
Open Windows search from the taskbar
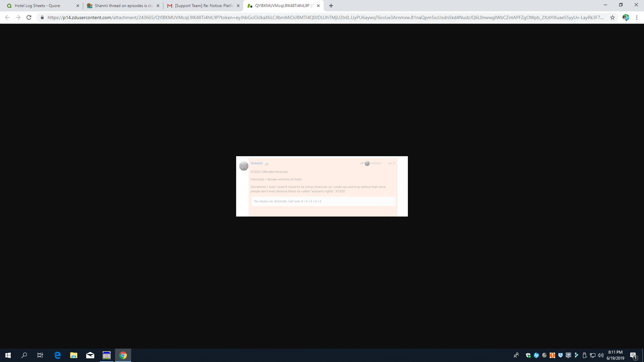(24, 355)
